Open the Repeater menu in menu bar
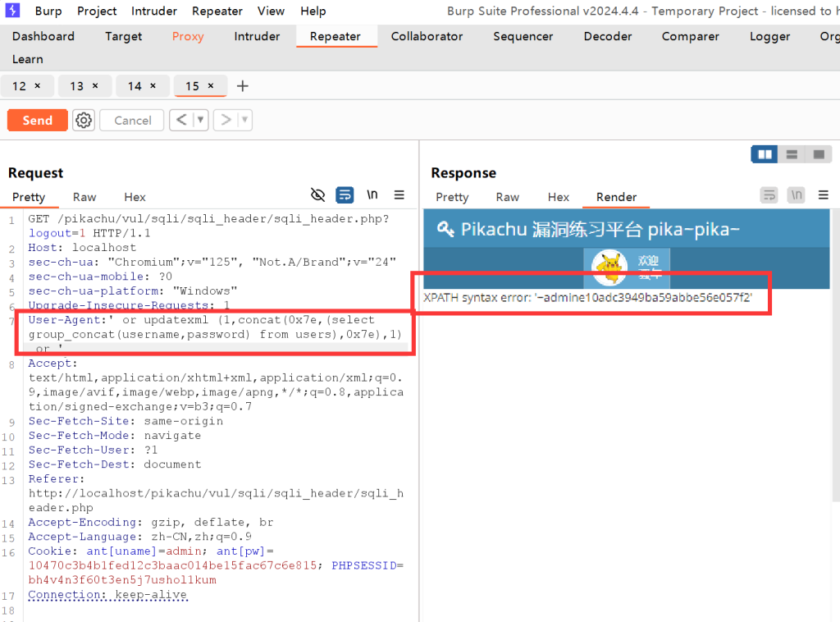The width and height of the screenshot is (840, 622). (217, 11)
